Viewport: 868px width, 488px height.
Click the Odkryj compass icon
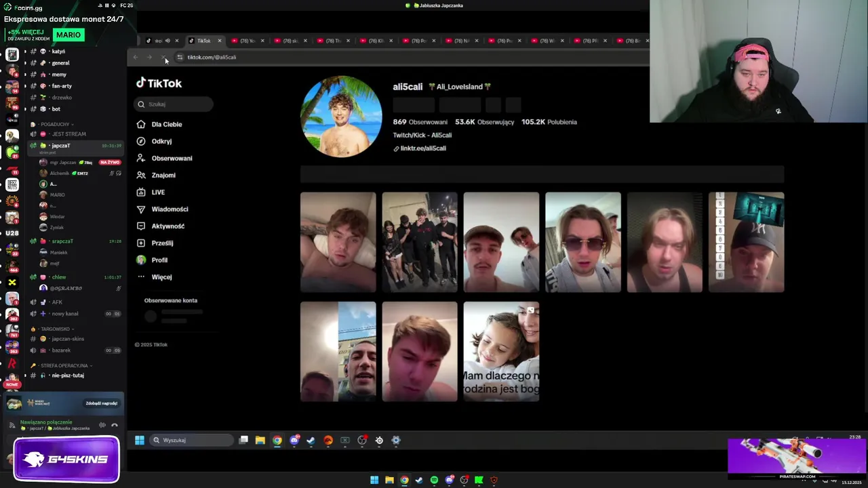pyautogui.click(x=141, y=142)
